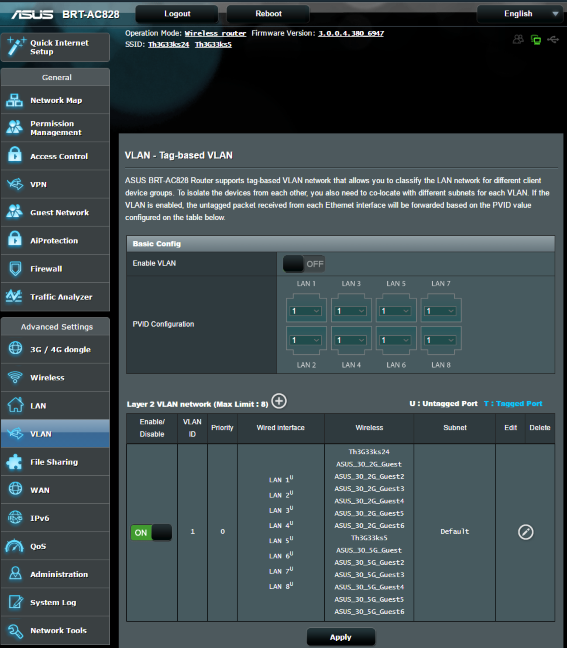The height and width of the screenshot is (648, 567).
Task: Click the Th3G33ks24 SSID link
Action: (169, 45)
